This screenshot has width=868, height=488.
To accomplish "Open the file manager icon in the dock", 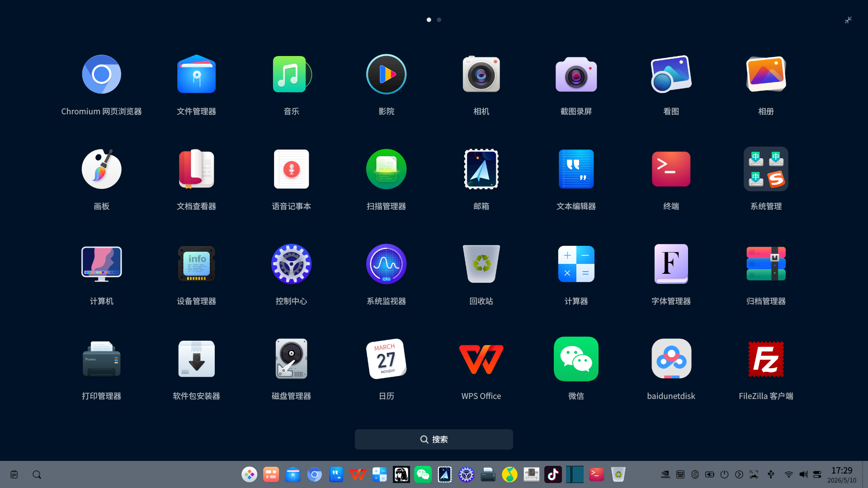I will pos(292,474).
